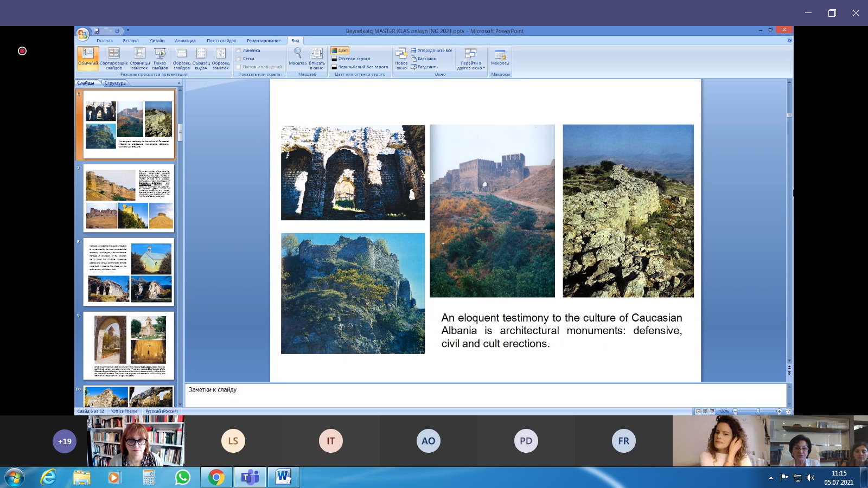Image resolution: width=868 pixels, height=488 pixels.
Task: Click the zoom slider handle
Action: coord(758,411)
